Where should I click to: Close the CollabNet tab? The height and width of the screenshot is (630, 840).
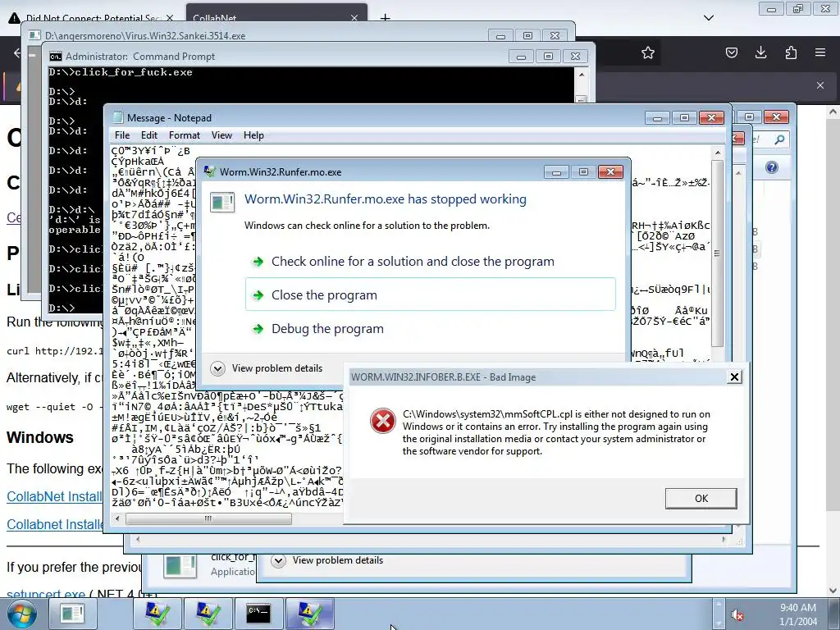click(354, 18)
